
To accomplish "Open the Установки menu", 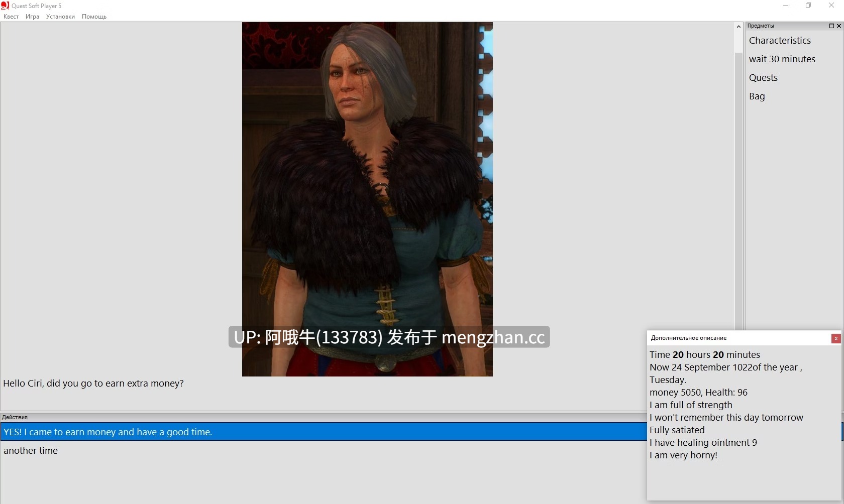I will point(60,17).
